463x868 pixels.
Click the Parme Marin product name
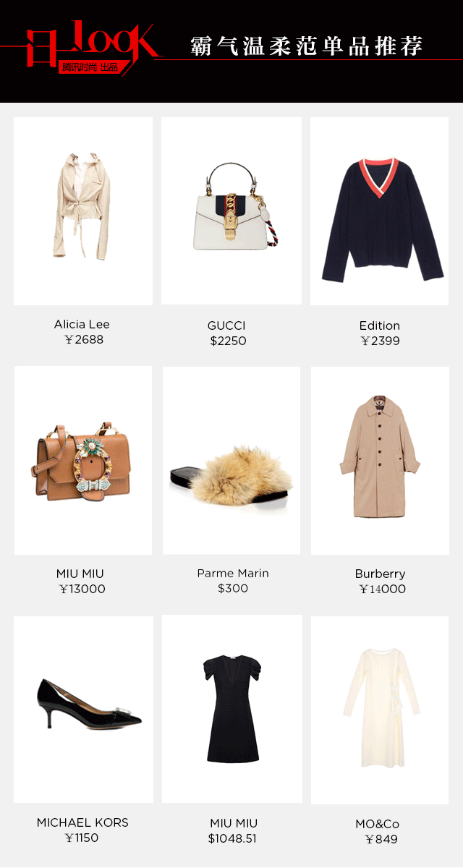coord(233,573)
